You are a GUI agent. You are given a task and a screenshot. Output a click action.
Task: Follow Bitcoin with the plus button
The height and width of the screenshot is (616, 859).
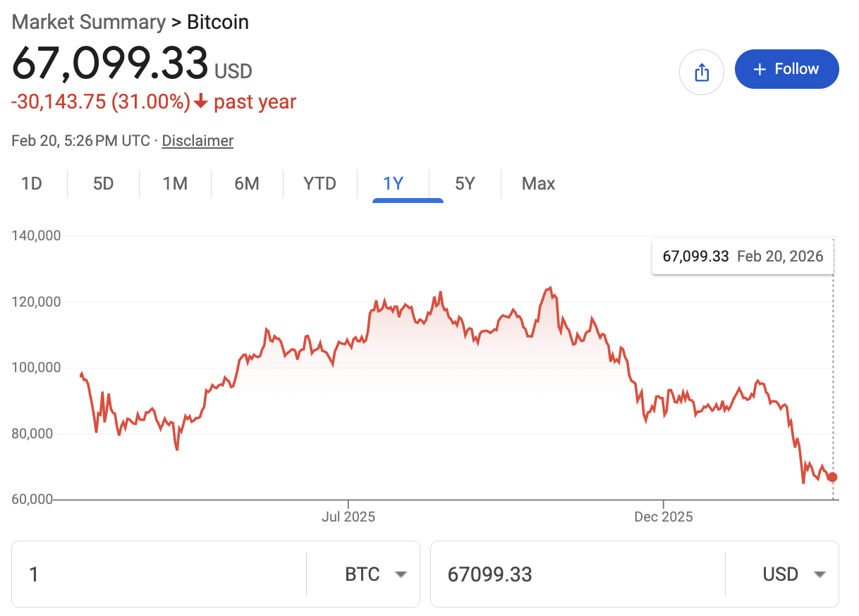pyautogui.click(x=786, y=69)
